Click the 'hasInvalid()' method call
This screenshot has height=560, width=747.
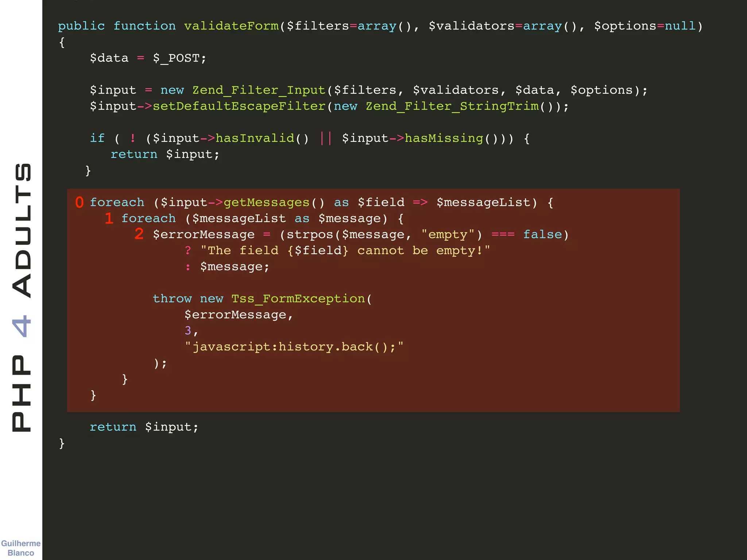262,138
